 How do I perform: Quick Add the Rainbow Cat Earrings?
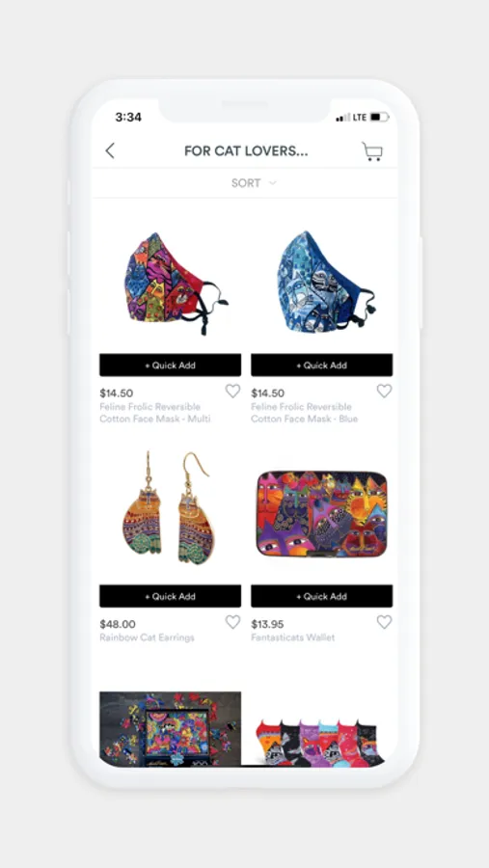click(x=170, y=596)
